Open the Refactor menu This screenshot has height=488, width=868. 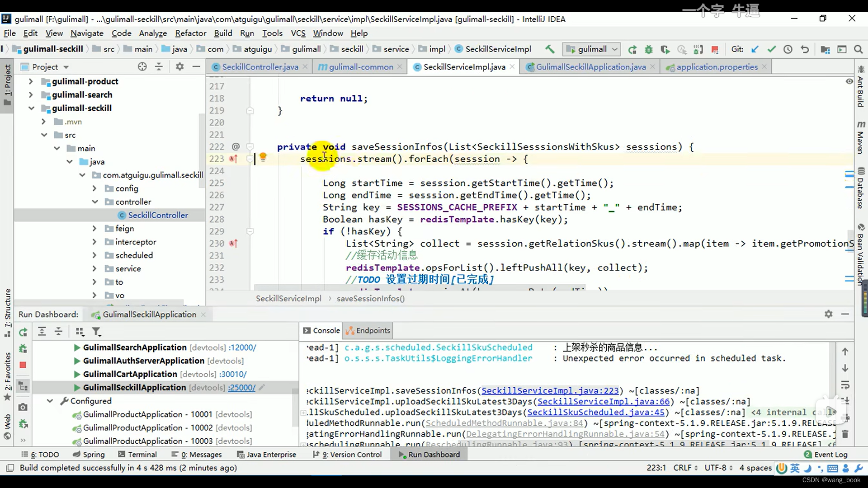click(x=190, y=33)
